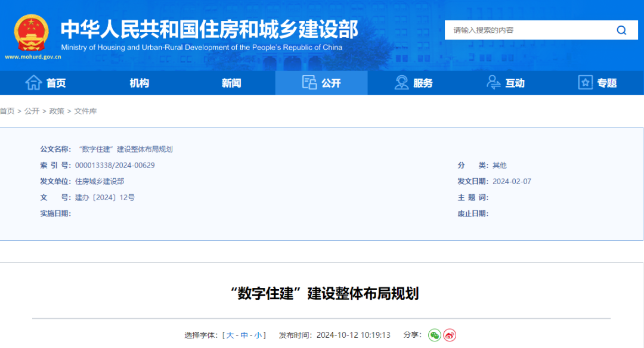Share the article via Weibo icon
The width and height of the screenshot is (644, 348).
[x=450, y=335]
